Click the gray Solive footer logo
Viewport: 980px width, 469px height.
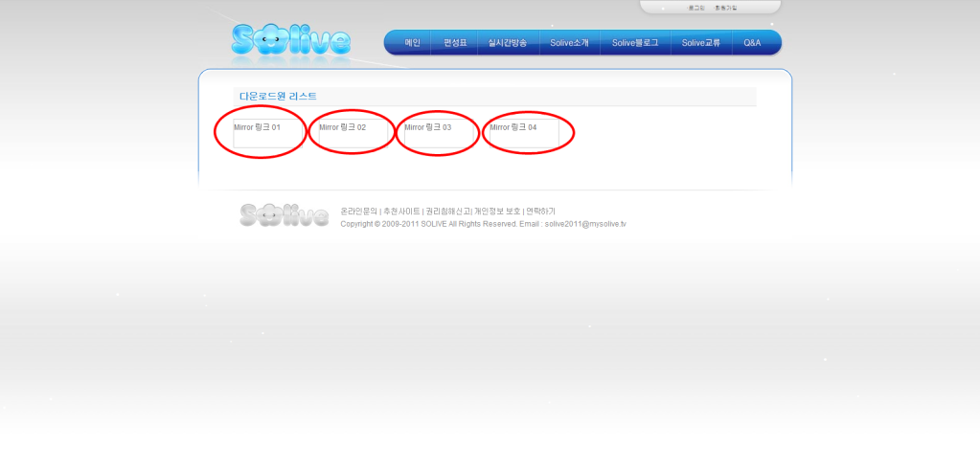click(284, 215)
